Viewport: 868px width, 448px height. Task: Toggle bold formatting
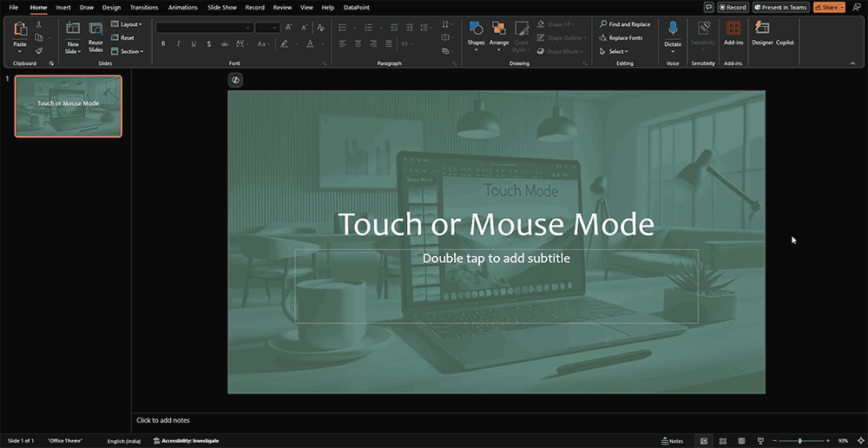pos(163,43)
